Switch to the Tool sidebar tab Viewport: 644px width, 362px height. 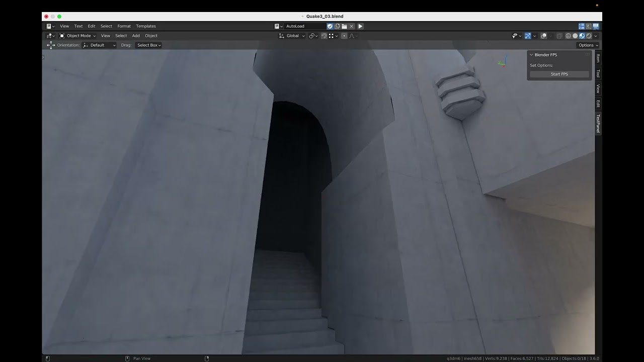(598, 73)
